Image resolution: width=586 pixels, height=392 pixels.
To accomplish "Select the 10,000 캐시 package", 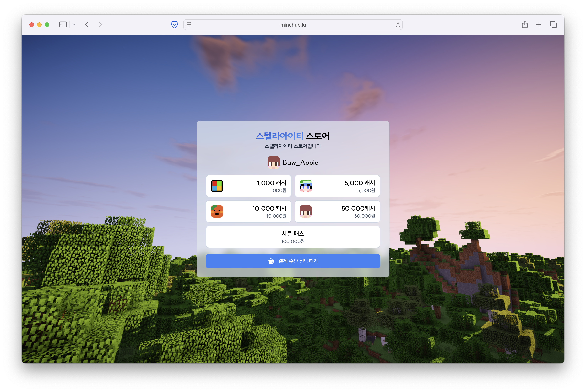I will point(248,211).
